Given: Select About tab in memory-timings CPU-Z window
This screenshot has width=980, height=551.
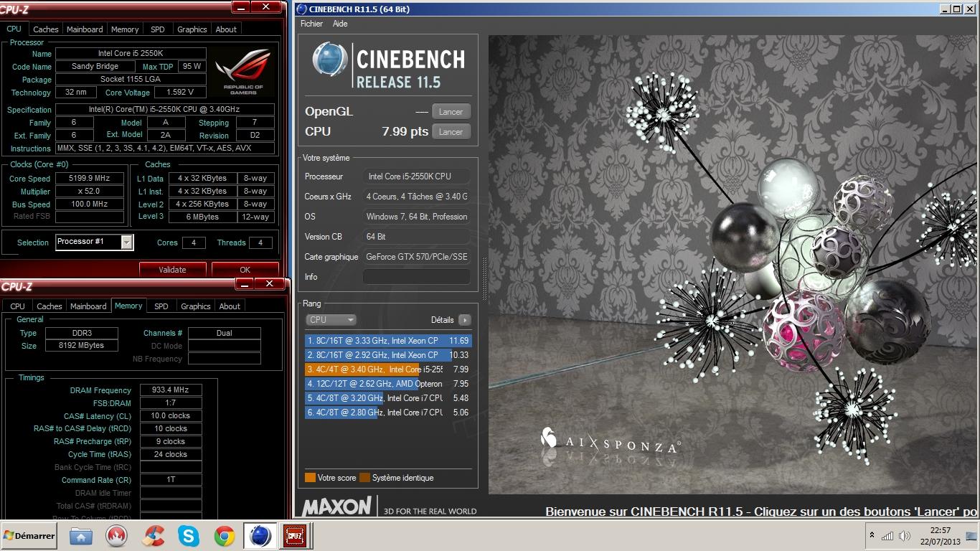Looking at the screenshot, I should (230, 306).
